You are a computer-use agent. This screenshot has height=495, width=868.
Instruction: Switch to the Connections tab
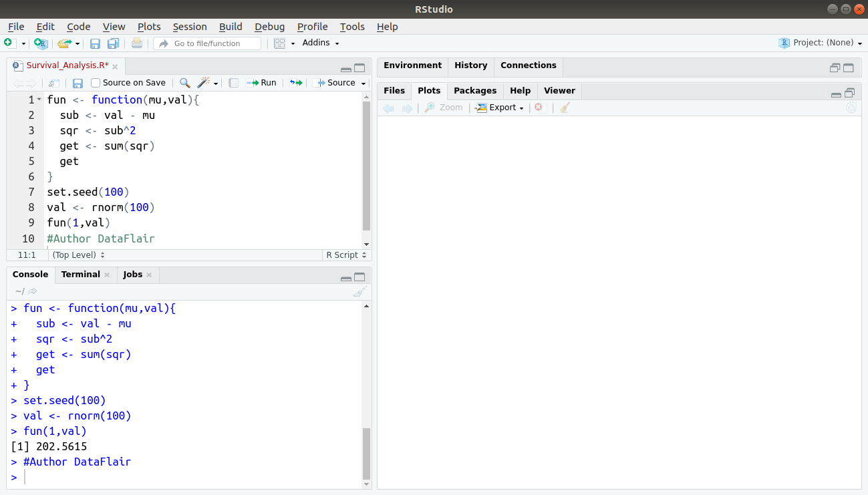(x=528, y=65)
